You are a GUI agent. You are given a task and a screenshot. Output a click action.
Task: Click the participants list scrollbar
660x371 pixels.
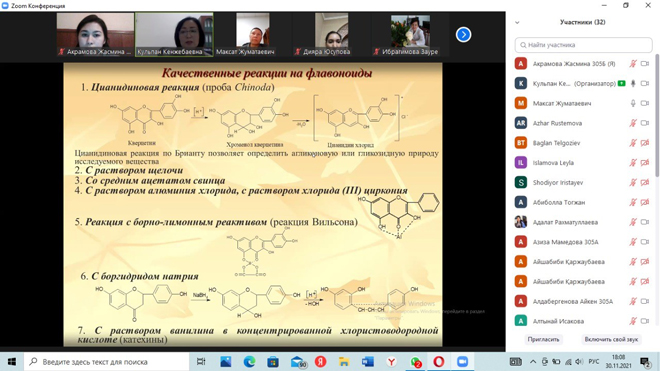[x=657, y=115]
